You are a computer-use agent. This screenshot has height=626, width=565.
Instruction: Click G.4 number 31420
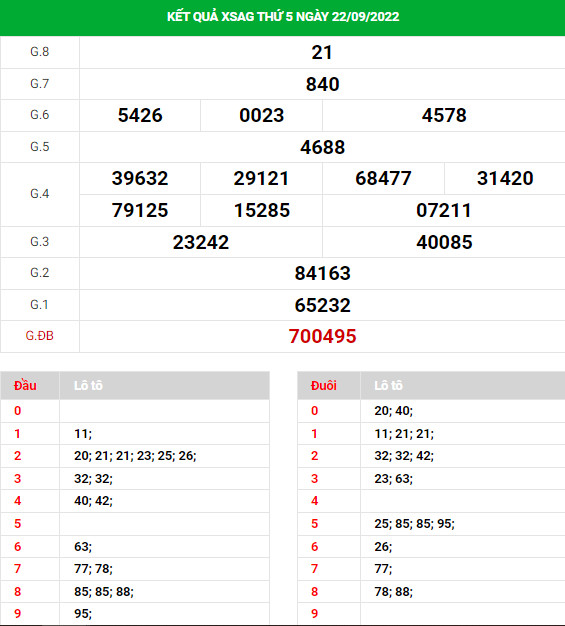pos(505,178)
